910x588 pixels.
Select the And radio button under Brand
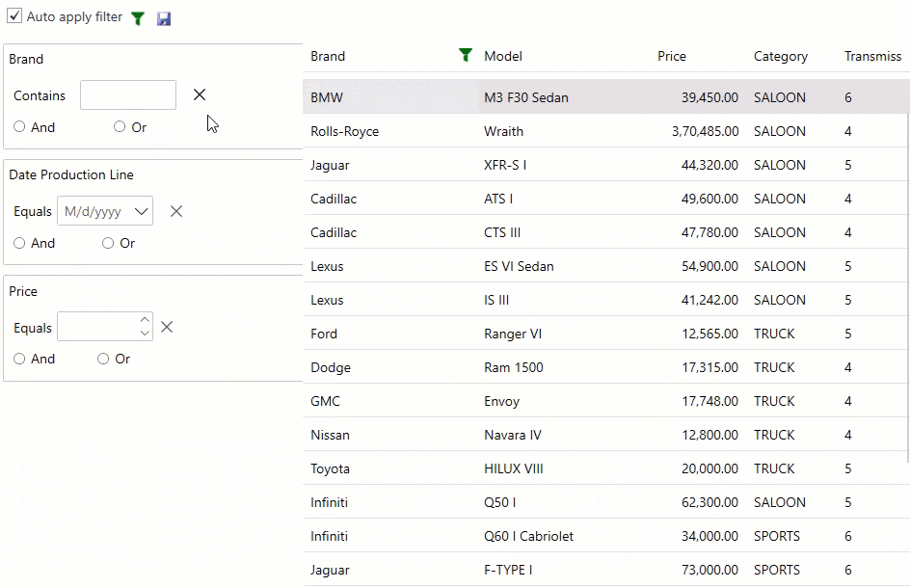(x=19, y=127)
